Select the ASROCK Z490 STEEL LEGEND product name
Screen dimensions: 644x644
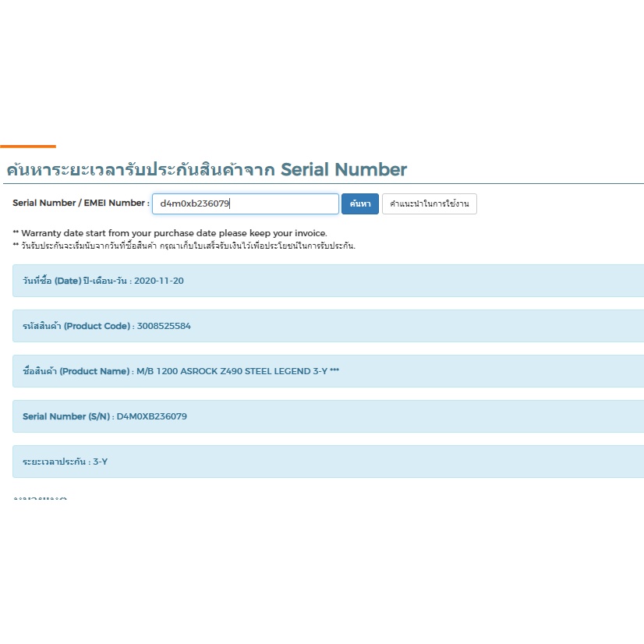pyautogui.click(x=232, y=371)
